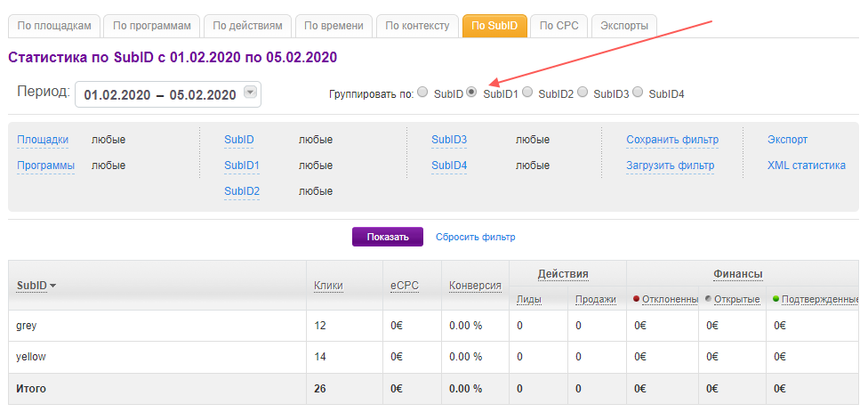Click the green Подтвержденные status dot
The image size is (868, 412).
(x=776, y=299)
